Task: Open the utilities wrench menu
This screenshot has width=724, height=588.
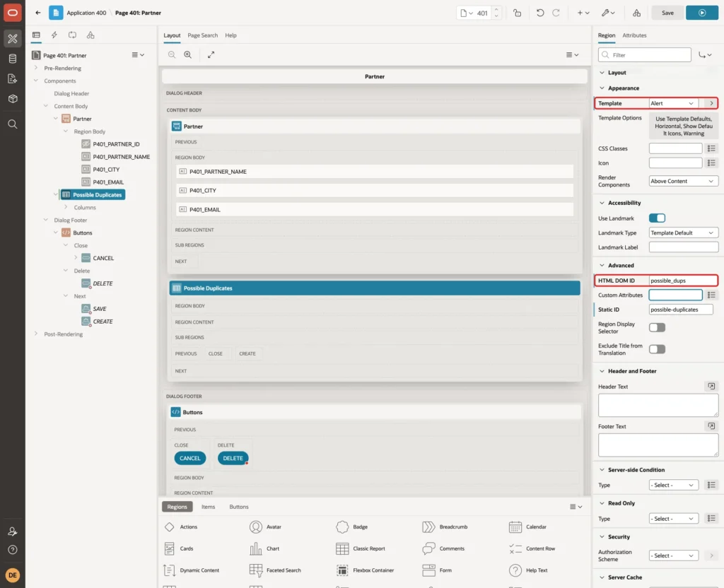Action: (x=608, y=13)
